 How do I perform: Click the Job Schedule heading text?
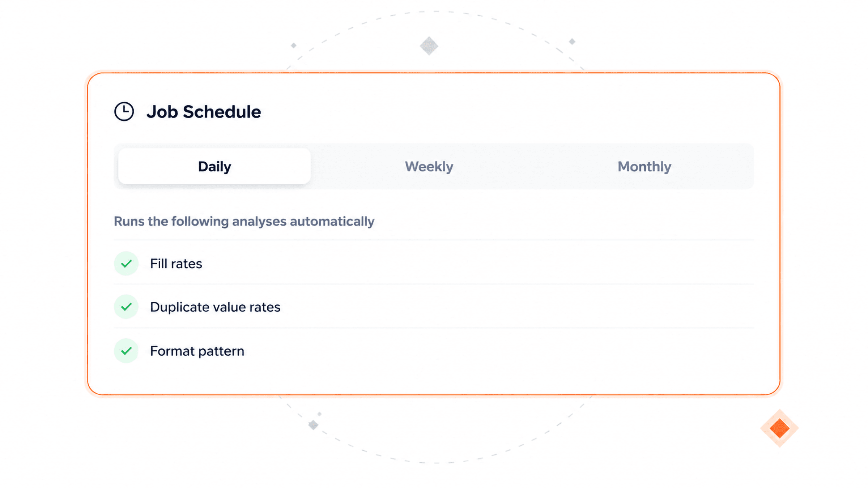tap(204, 112)
